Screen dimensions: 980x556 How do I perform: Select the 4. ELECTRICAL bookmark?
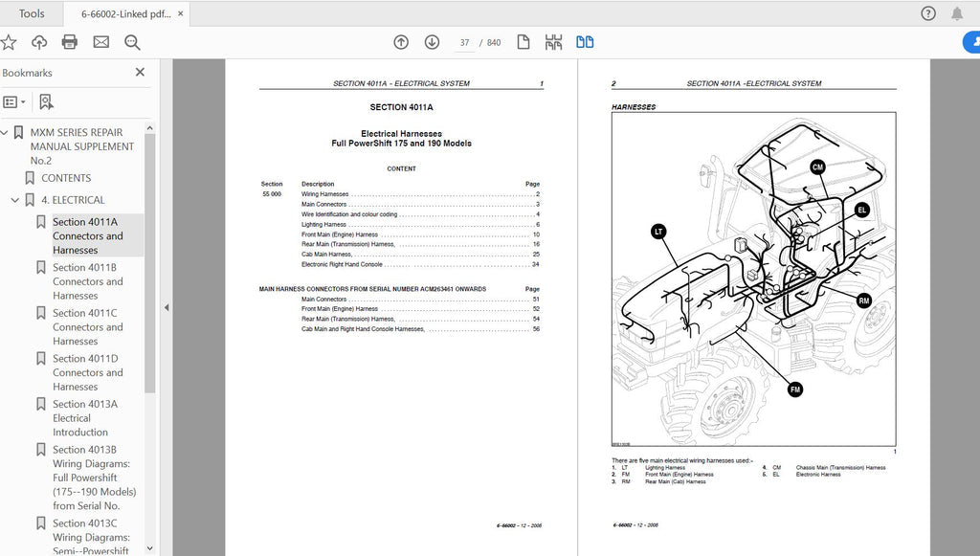point(73,200)
